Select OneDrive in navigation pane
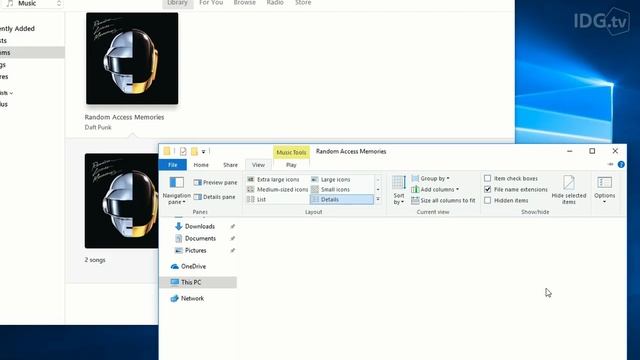The width and height of the screenshot is (640, 360). 193,266
